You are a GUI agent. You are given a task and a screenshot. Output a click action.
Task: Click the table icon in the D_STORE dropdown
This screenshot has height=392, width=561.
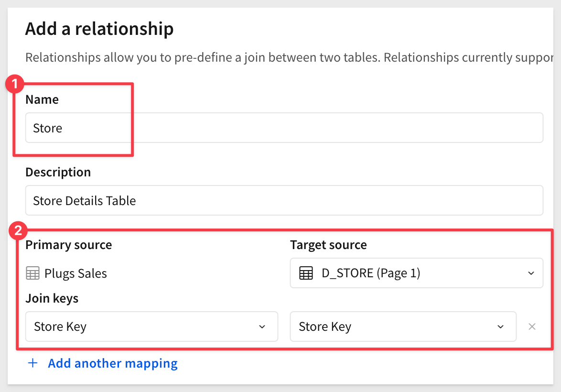[306, 273]
